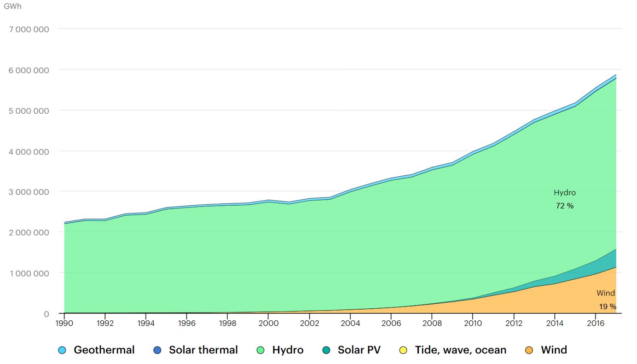Click the 4 000 000 y-axis value
This screenshot has height=364, width=637.
(x=29, y=151)
